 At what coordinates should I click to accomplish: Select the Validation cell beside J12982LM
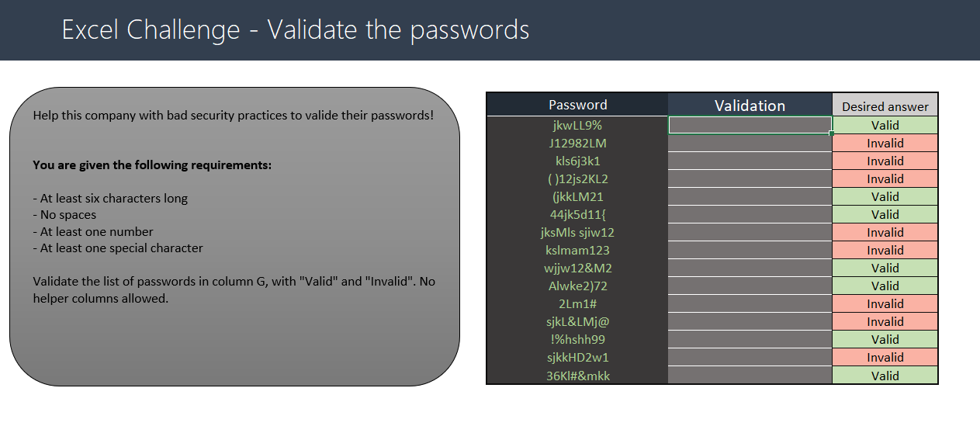(x=750, y=143)
